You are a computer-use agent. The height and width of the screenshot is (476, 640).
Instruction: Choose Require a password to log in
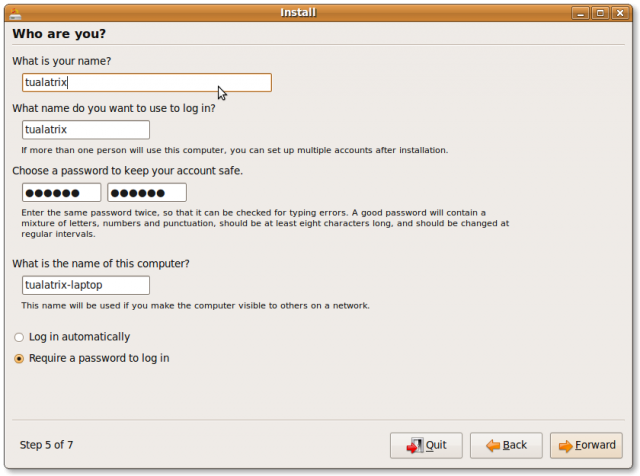[19, 358]
